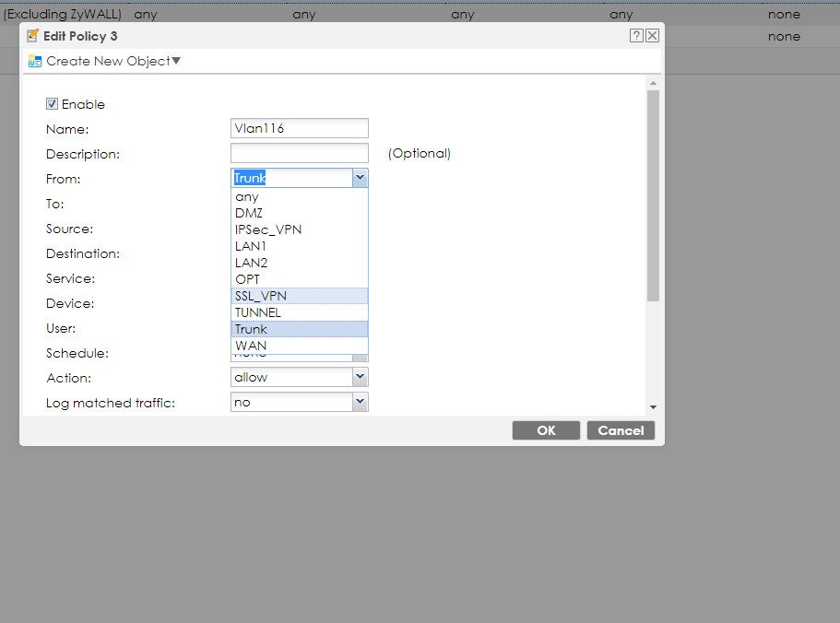Choose DMZ zone in the list

[300, 213]
